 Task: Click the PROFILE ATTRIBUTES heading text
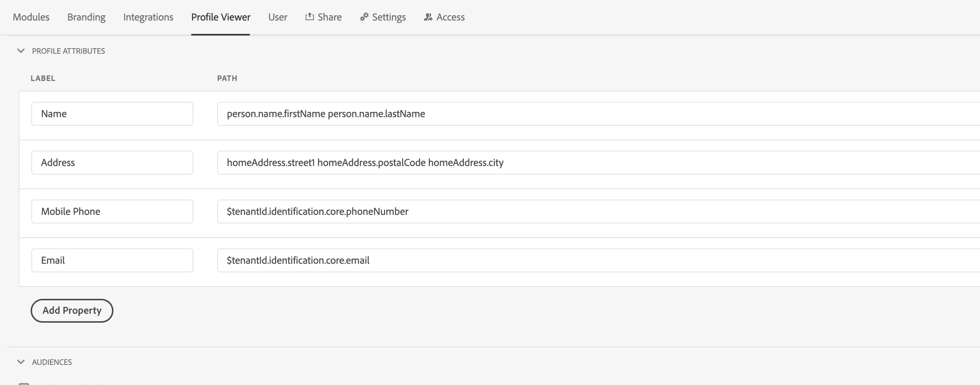68,51
